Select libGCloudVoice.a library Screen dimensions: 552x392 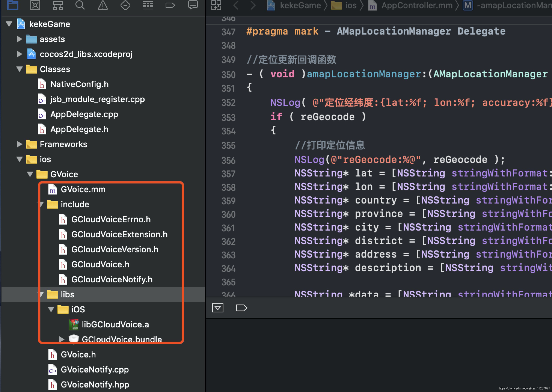point(115,324)
